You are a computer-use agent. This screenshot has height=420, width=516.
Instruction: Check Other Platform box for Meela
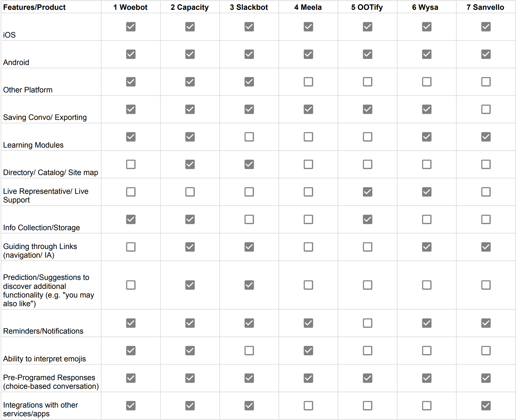pos(308,82)
